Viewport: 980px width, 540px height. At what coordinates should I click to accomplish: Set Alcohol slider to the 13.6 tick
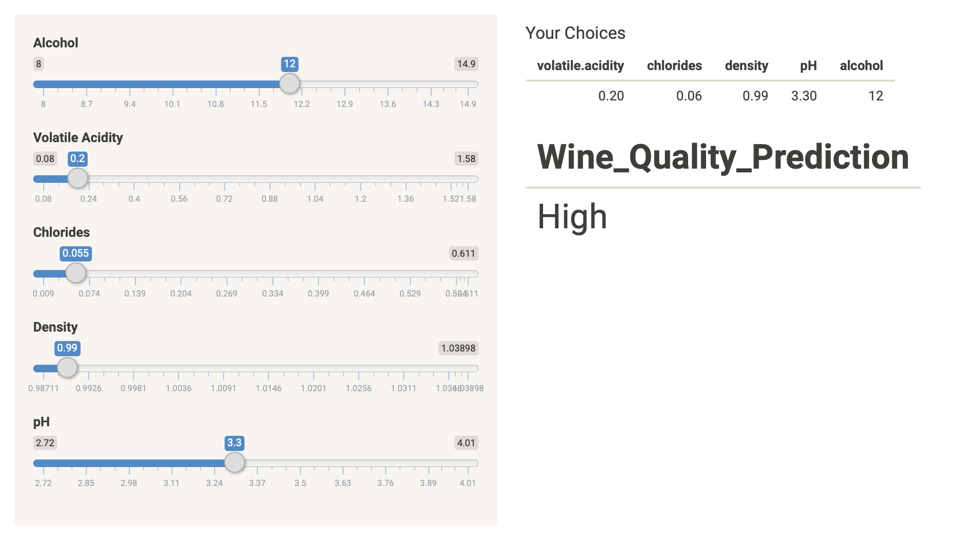388,84
